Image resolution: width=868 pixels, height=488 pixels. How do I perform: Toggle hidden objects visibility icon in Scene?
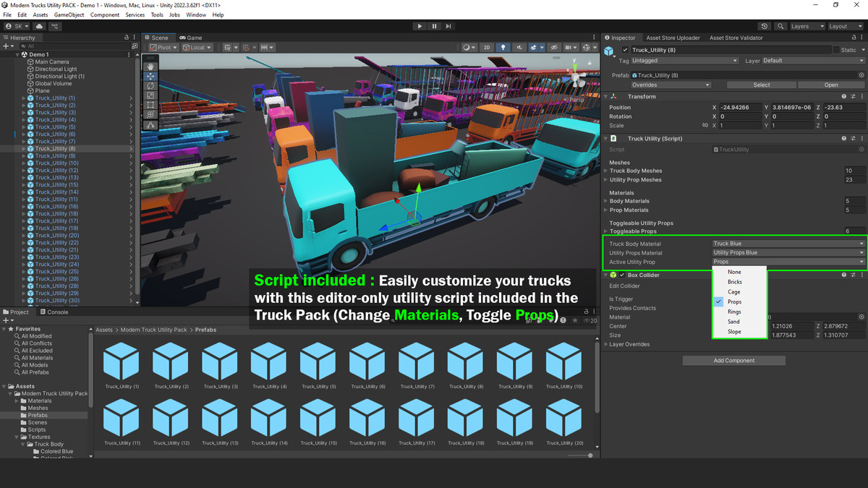tap(554, 47)
